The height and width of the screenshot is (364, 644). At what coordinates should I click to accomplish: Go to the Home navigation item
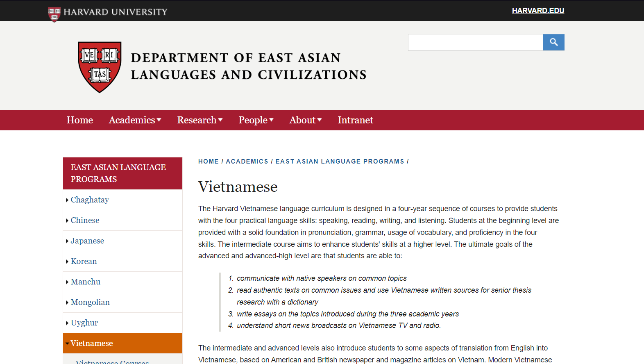(80, 120)
